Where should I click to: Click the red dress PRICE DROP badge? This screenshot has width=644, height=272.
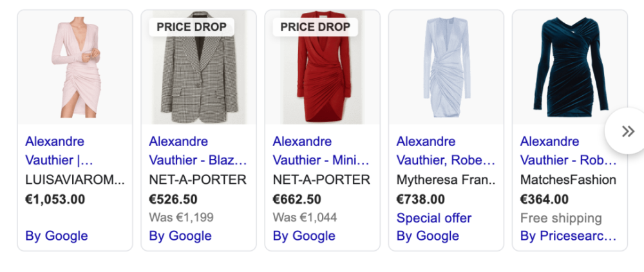click(315, 27)
